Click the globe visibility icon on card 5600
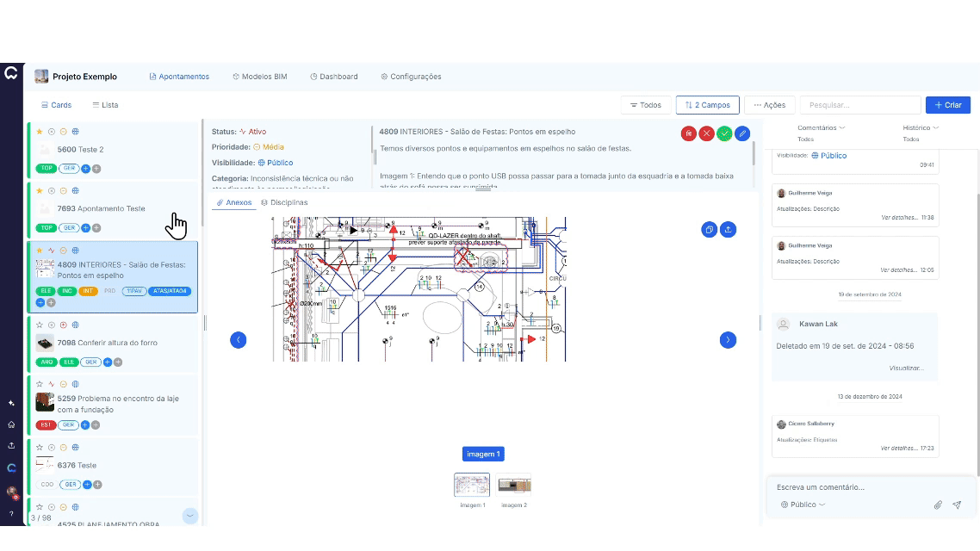 pos(75,132)
